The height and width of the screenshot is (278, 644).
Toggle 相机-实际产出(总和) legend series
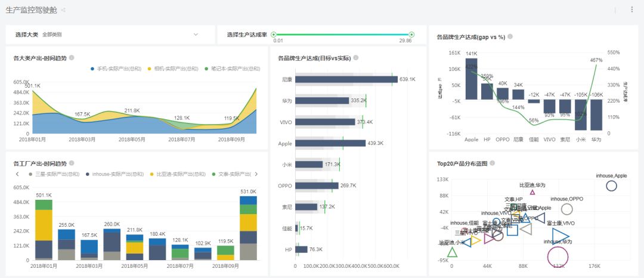(x=173, y=69)
